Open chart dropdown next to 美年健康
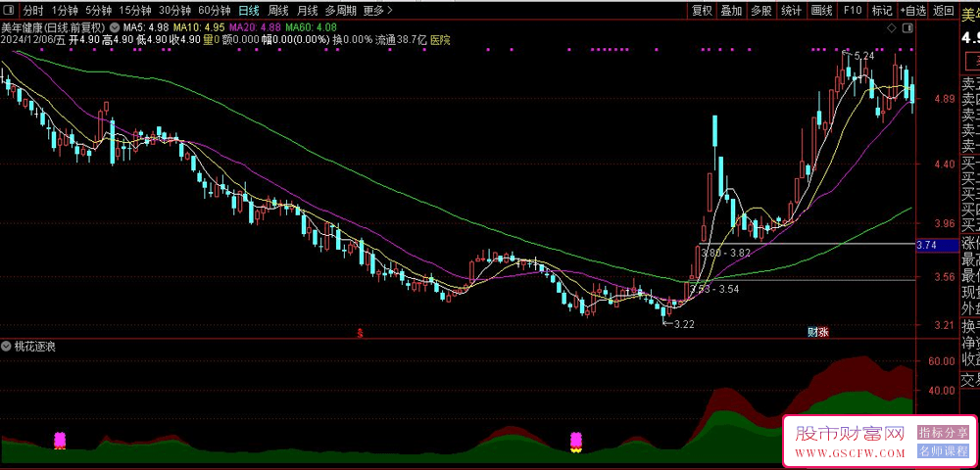The image size is (980, 470). pyautogui.click(x=115, y=27)
